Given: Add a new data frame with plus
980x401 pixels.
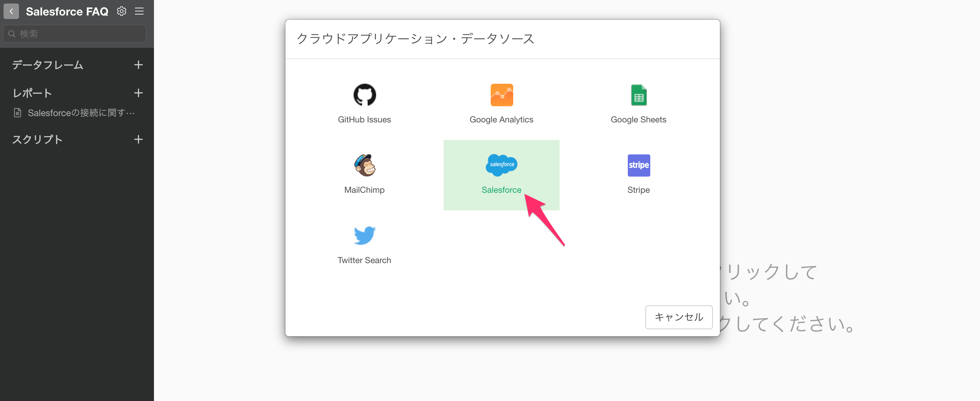Looking at the screenshot, I should click(x=138, y=65).
